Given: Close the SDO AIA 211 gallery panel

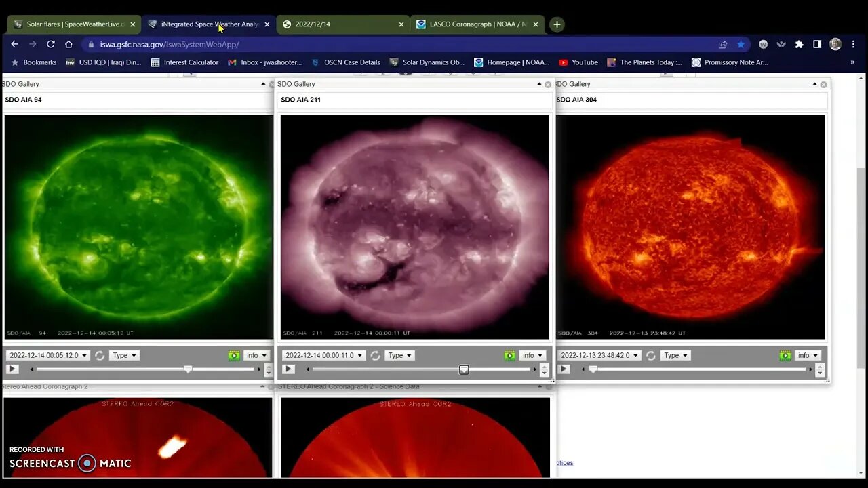Looking at the screenshot, I should [x=548, y=85].
